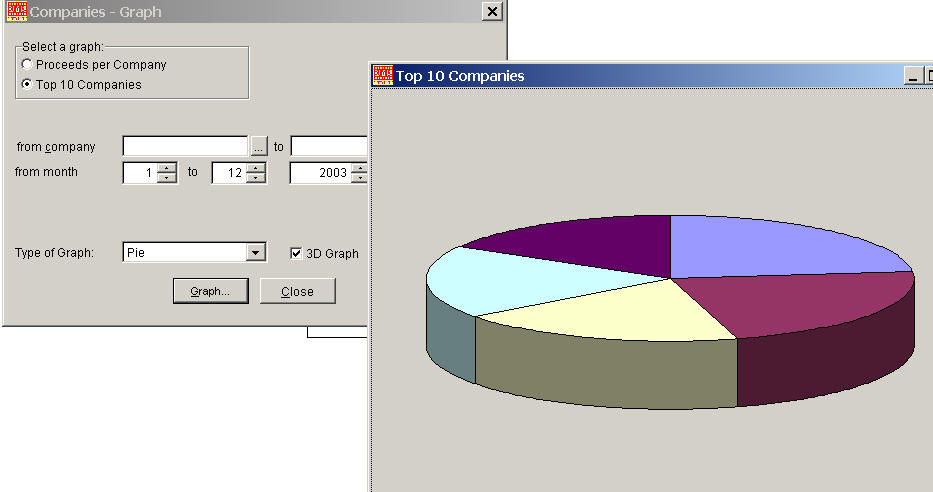Click the Graph... button
This screenshot has width=933, height=492.
pyautogui.click(x=211, y=291)
